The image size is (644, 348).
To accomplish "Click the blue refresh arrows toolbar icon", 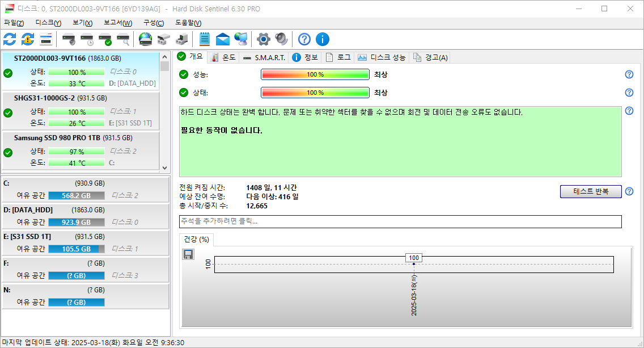I will pos(10,40).
